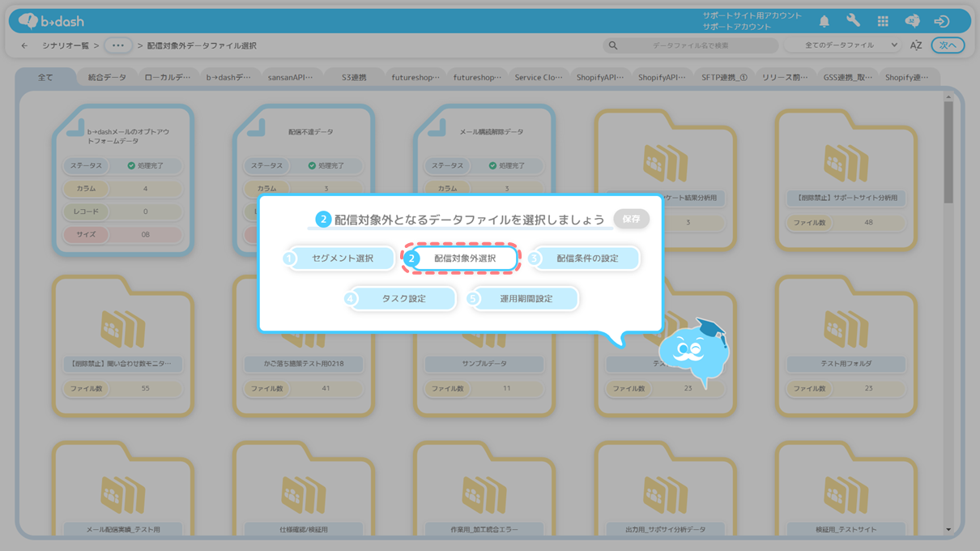This screenshot has height=551, width=980.
Task: Go to step 1 セグメント選択
Action: 341,258
